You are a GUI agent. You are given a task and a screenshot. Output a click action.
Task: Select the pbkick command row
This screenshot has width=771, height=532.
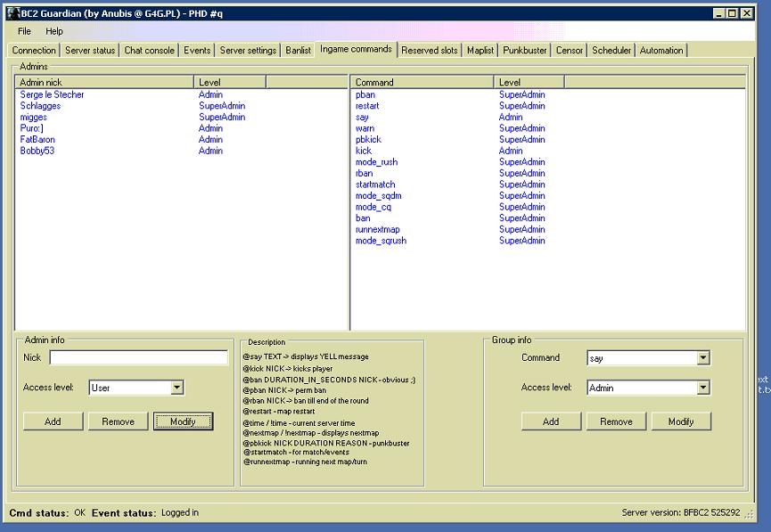[x=368, y=140]
